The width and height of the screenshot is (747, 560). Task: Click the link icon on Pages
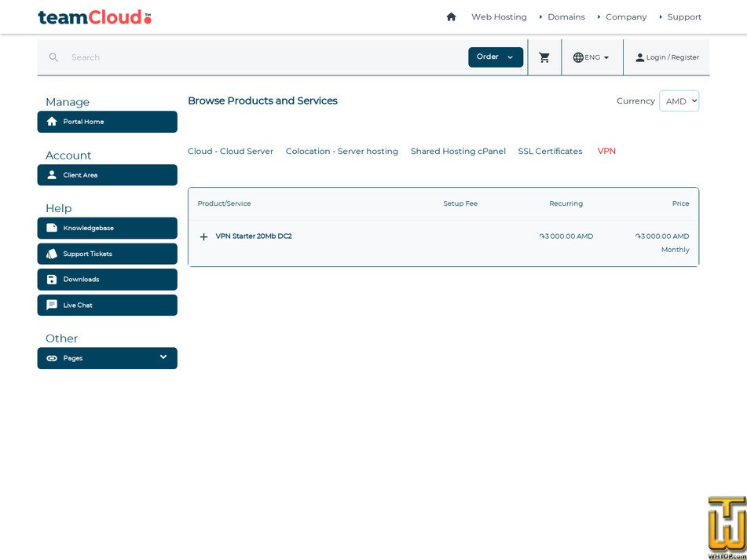click(52, 358)
